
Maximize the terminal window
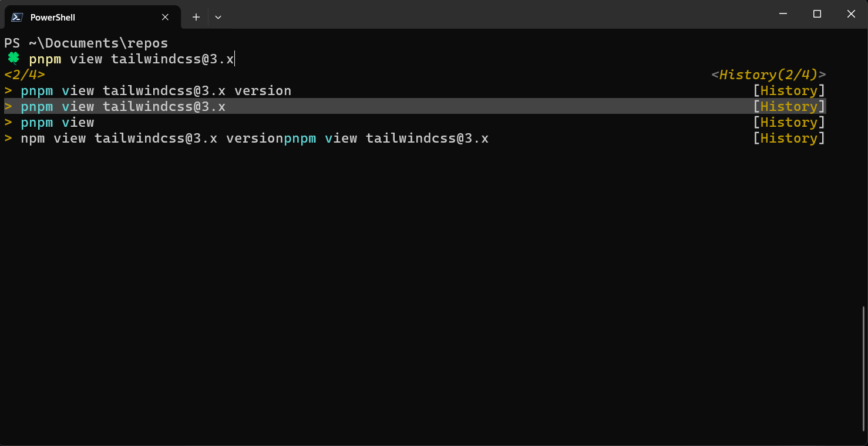point(817,14)
